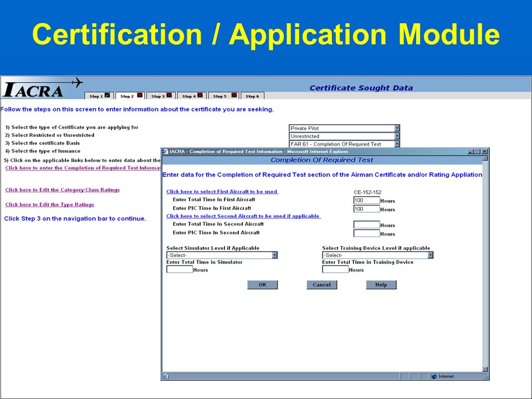Click the Internet zone globe icon

tap(433, 376)
